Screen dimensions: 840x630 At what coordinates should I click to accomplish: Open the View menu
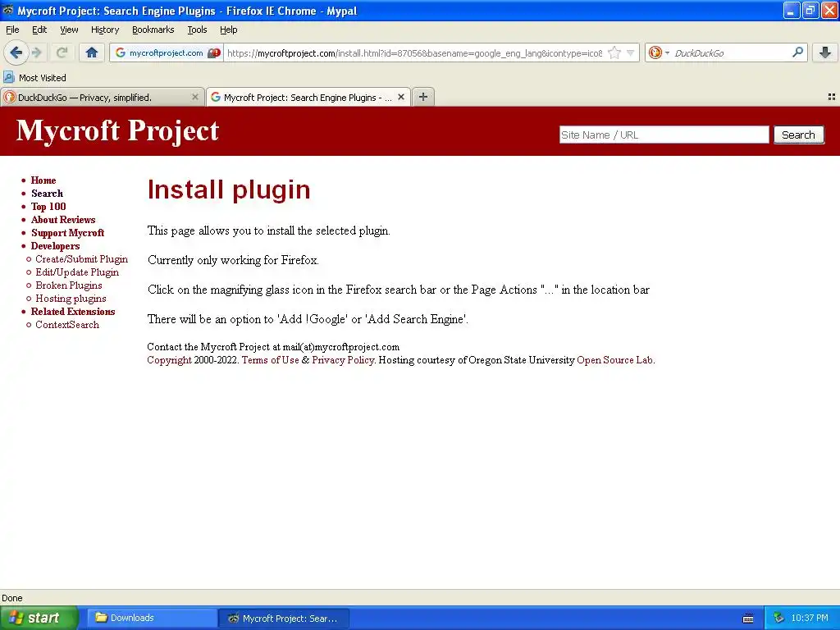69,30
